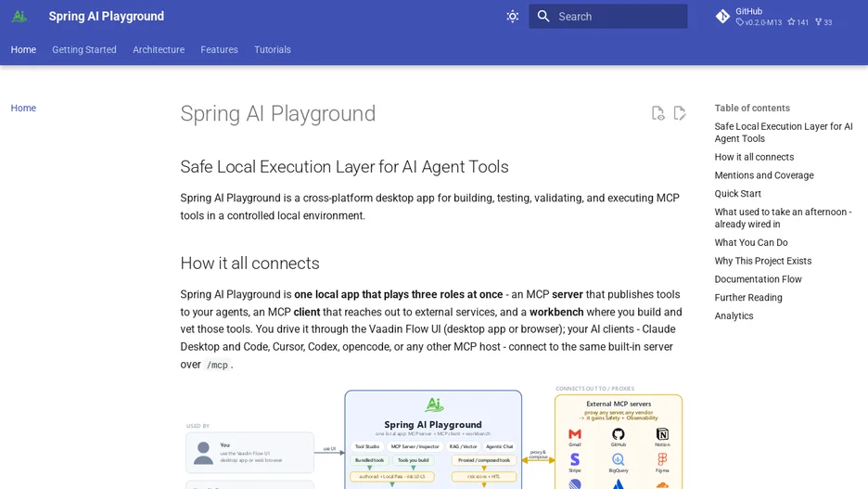The width and height of the screenshot is (868, 489).
Task: Open Further Reading section link
Action: 747,297
